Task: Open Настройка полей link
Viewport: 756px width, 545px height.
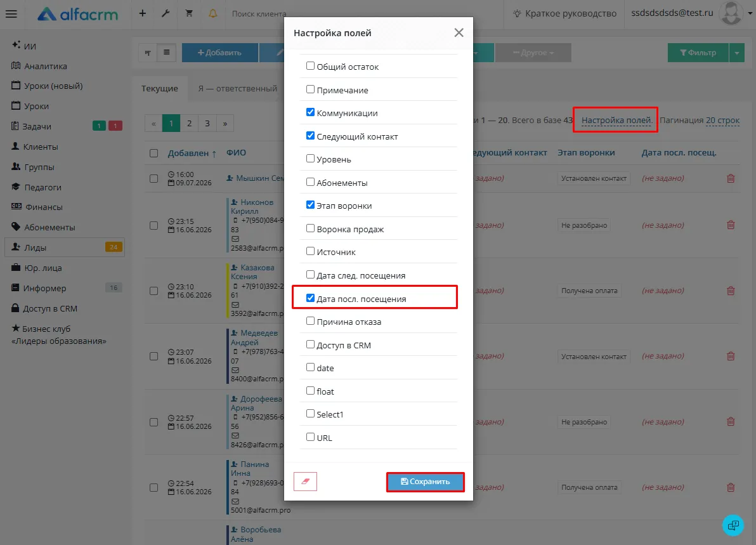Action: (x=616, y=120)
